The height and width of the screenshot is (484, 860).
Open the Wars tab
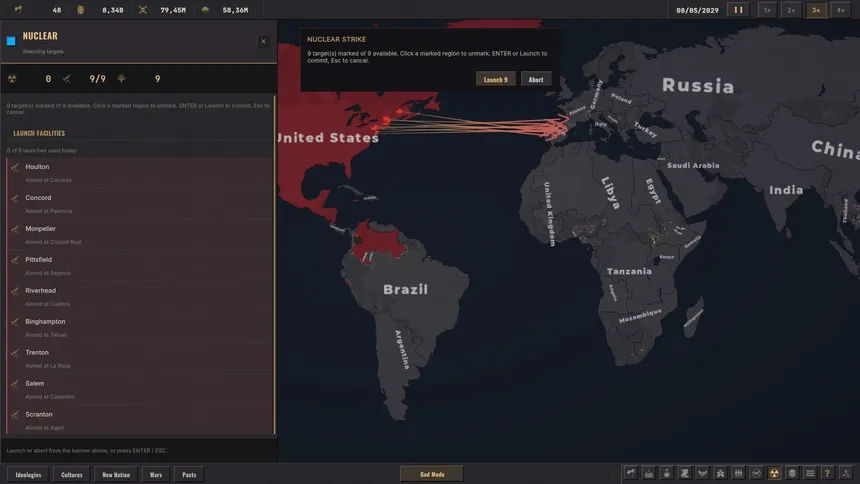tap(156, 475)
